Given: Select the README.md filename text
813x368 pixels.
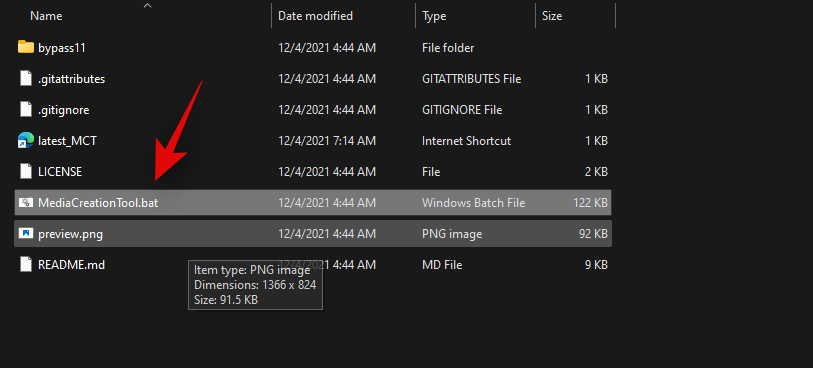Looking at the screenshot, I should 72,265.
